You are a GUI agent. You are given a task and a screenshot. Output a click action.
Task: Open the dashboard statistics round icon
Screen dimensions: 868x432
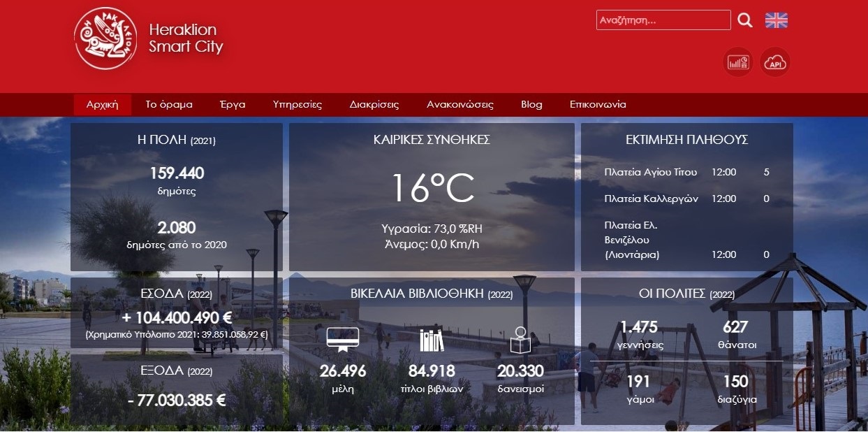738,62
